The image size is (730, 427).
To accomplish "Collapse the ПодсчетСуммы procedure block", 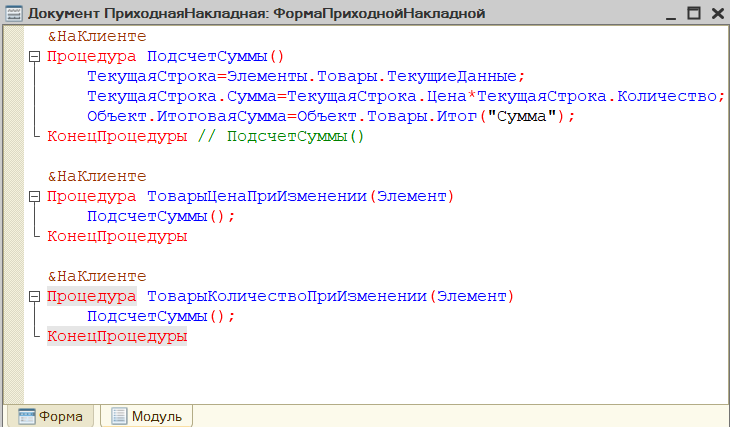I will (x=34, y=57).
